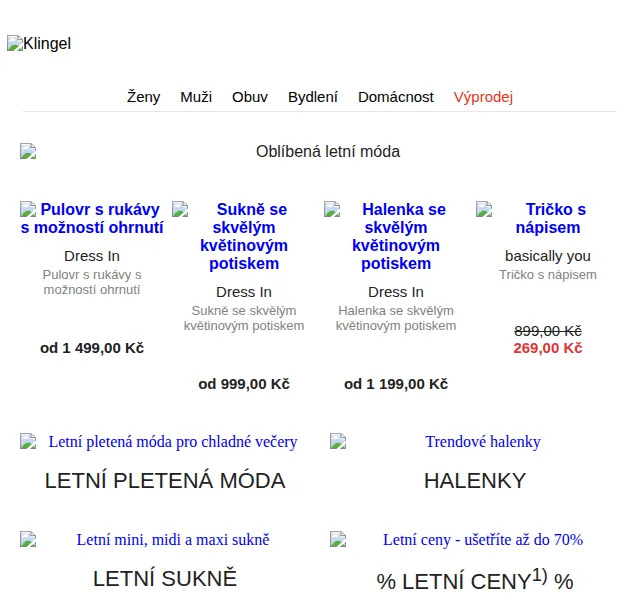Open the Halenka se skvělým květinovým potiskem image
Screen dimensions: 640x600
point(332,209)
